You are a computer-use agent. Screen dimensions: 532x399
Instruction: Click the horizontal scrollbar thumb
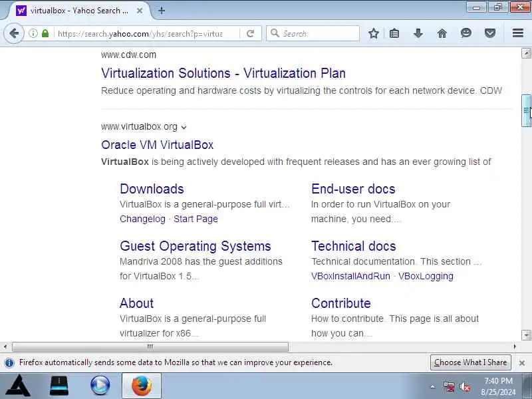[x=150, y=346]
